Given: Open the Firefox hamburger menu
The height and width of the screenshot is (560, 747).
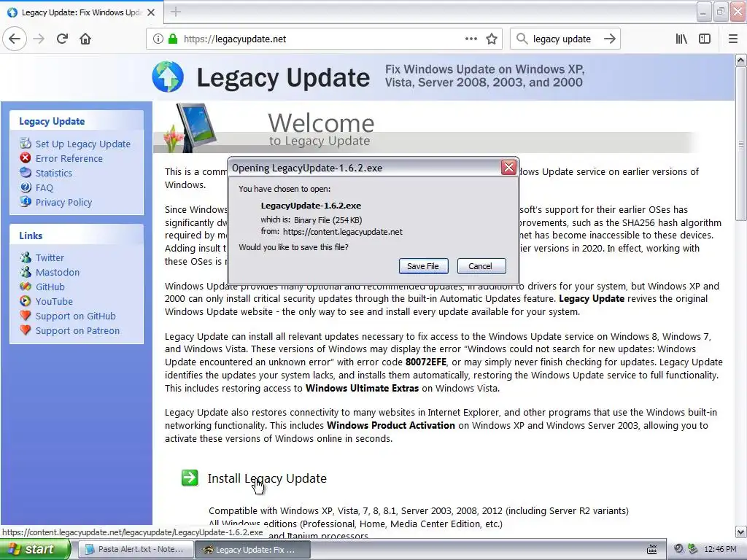Looking at the screenshot, I should coord(732,39).
